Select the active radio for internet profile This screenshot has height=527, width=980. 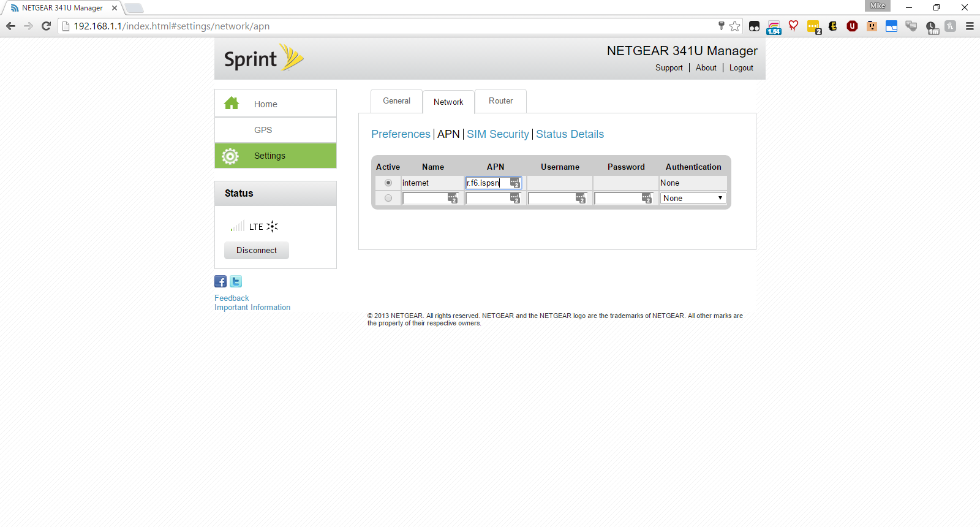[388, 183]
